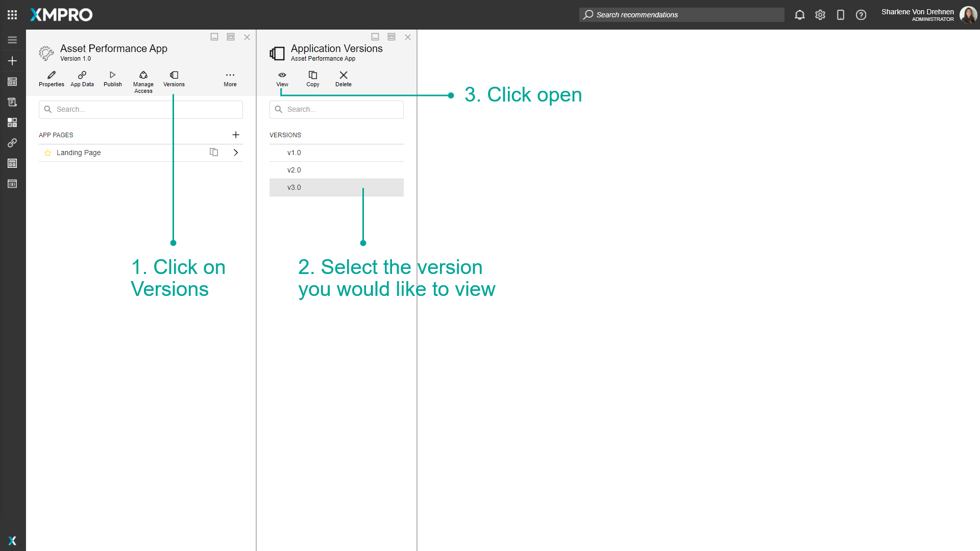
Task: Open Sharlene Von Drehnen profile avatar
Action: pos(968,15)
